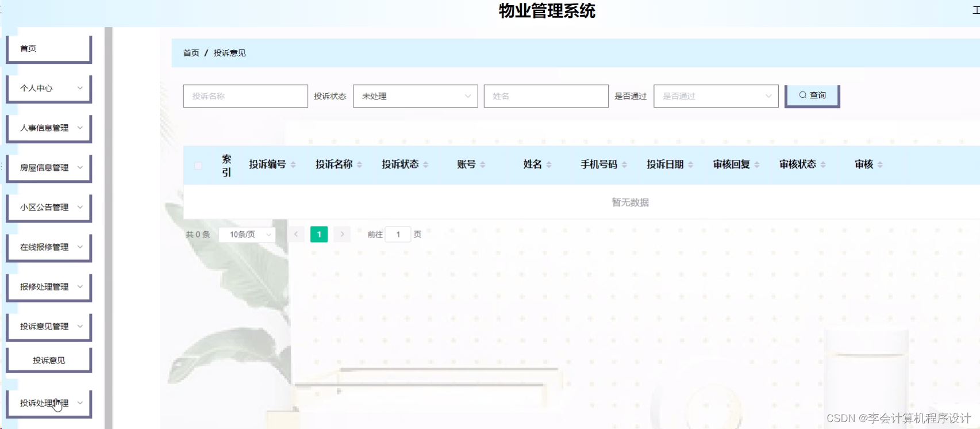Click the 物业管理系统 title
980x429 pixels.
(547, 11)
